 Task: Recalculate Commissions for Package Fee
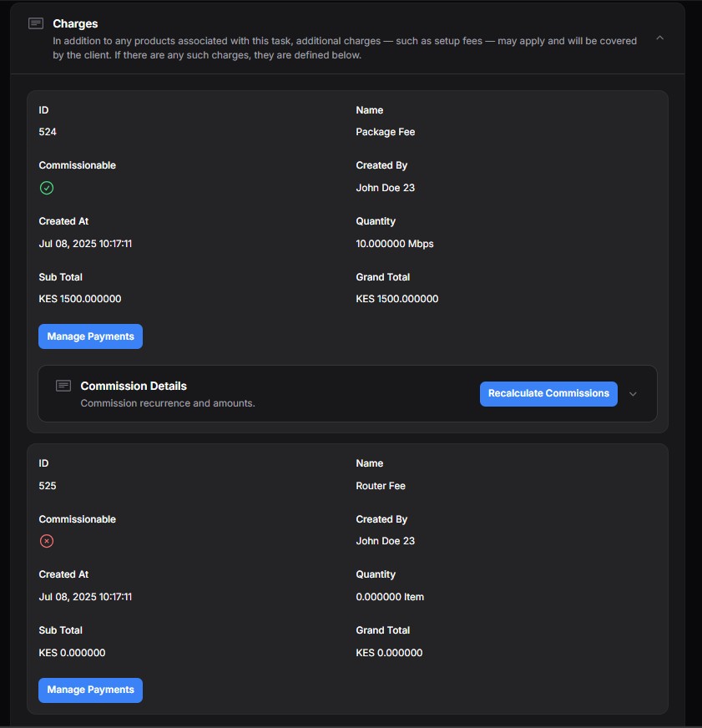point(548,394)
